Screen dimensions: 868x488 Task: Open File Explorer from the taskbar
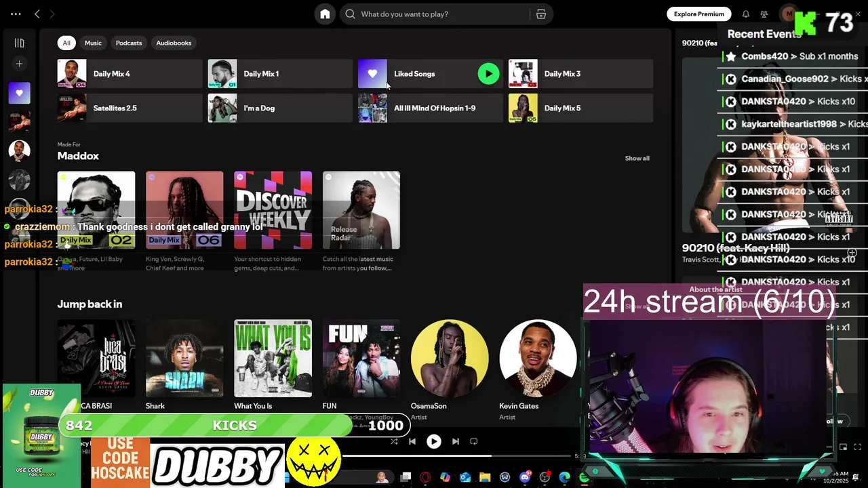point(485,477)
